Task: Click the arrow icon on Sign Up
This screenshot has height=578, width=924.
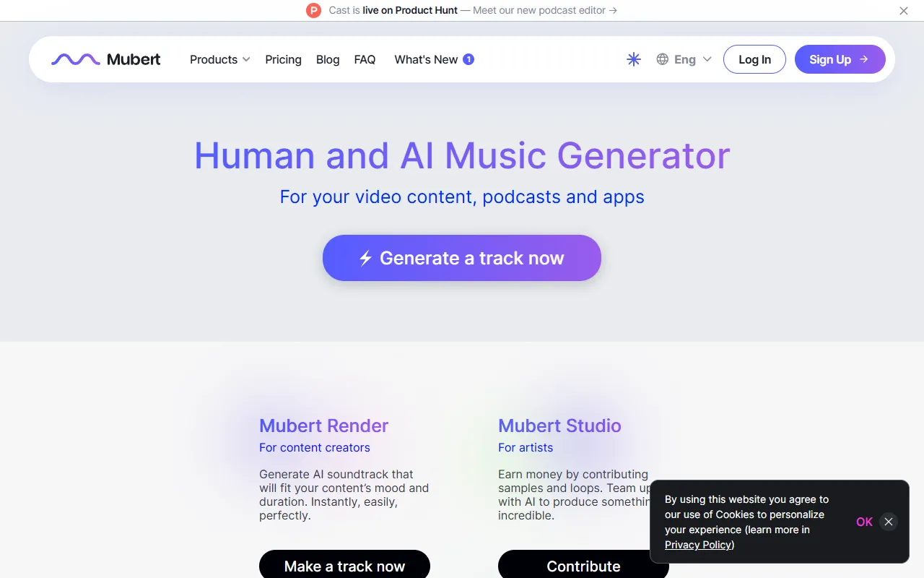Action: click(x=864, y=59)
